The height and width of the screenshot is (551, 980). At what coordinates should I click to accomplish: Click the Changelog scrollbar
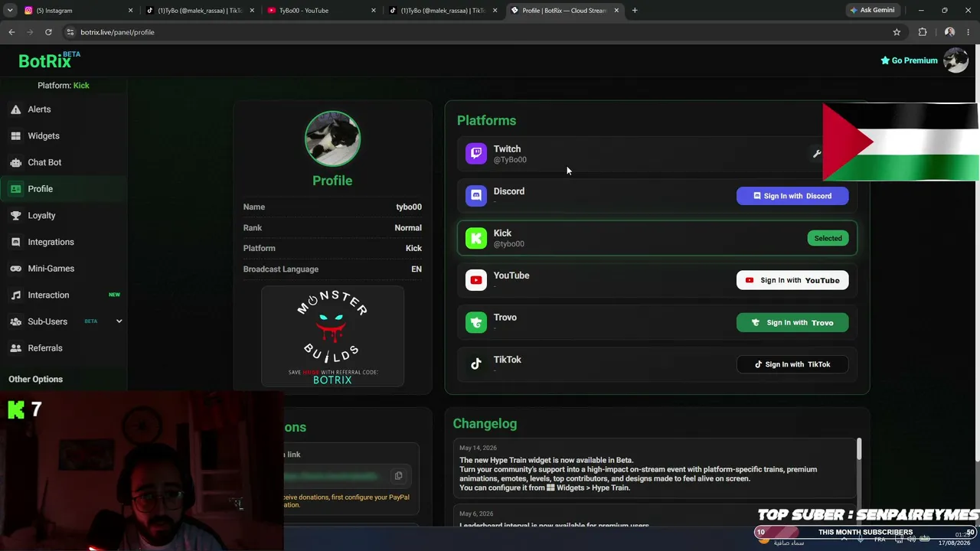859,449
